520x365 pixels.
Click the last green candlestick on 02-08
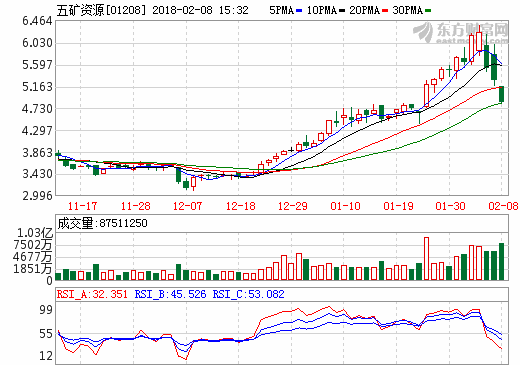(x=501, y=94)
